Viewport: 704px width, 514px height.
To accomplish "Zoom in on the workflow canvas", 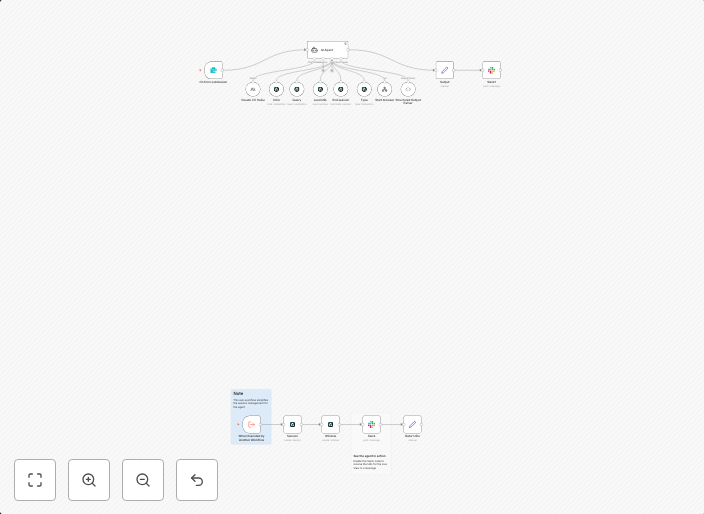I will pyautogui.click(x=89, y=480).
